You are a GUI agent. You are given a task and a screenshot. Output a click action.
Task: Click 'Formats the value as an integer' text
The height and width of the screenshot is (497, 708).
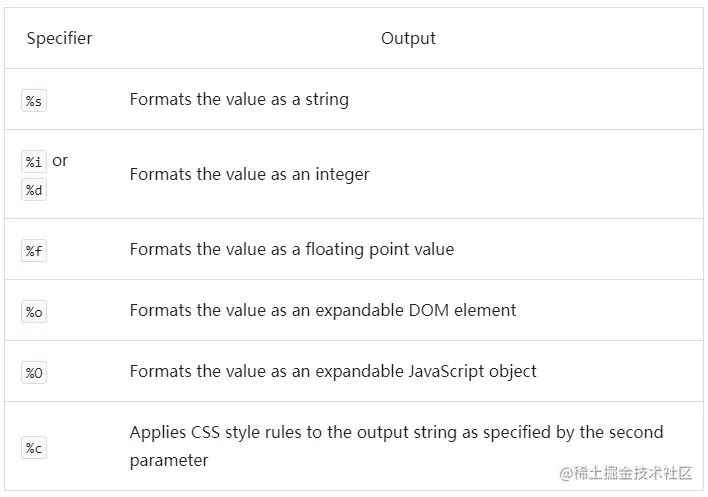249,175
